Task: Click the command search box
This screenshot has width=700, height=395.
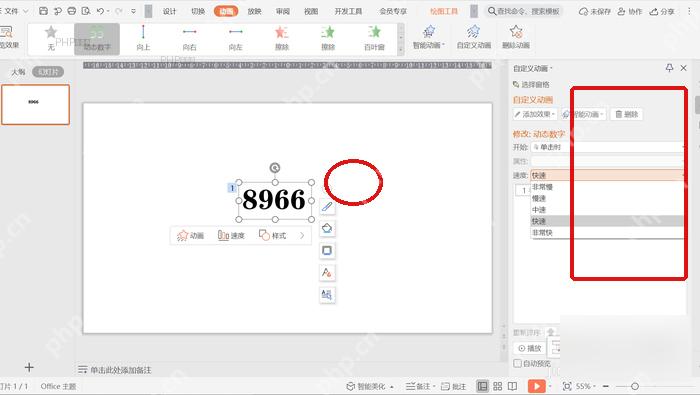Action: 524,11
